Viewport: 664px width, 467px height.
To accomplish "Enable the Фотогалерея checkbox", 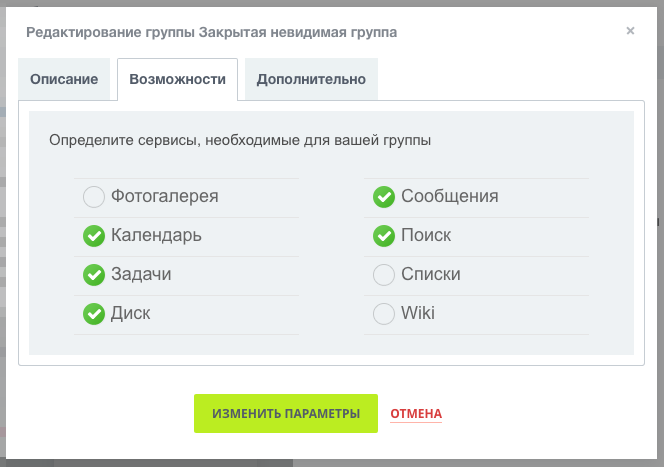I will point(94,197).
